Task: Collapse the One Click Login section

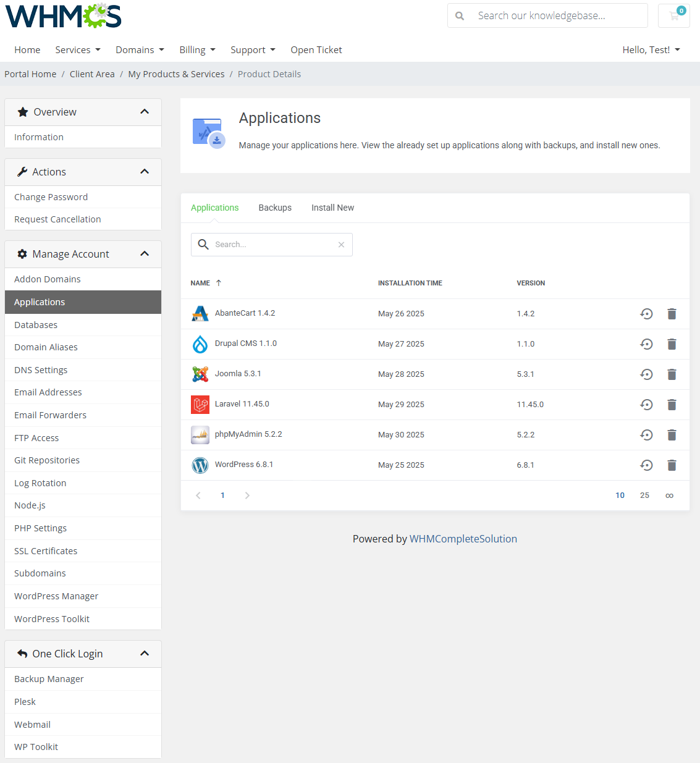Action: tap(145, 653)
